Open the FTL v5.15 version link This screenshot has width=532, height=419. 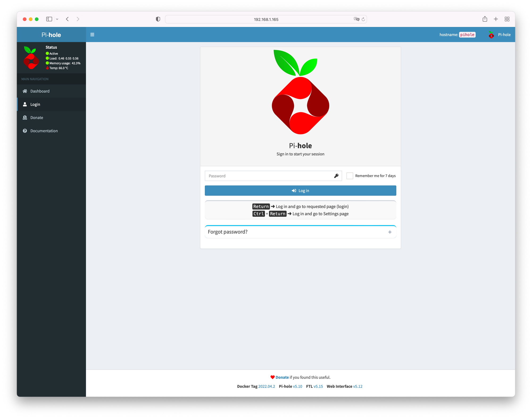(318, 386)
